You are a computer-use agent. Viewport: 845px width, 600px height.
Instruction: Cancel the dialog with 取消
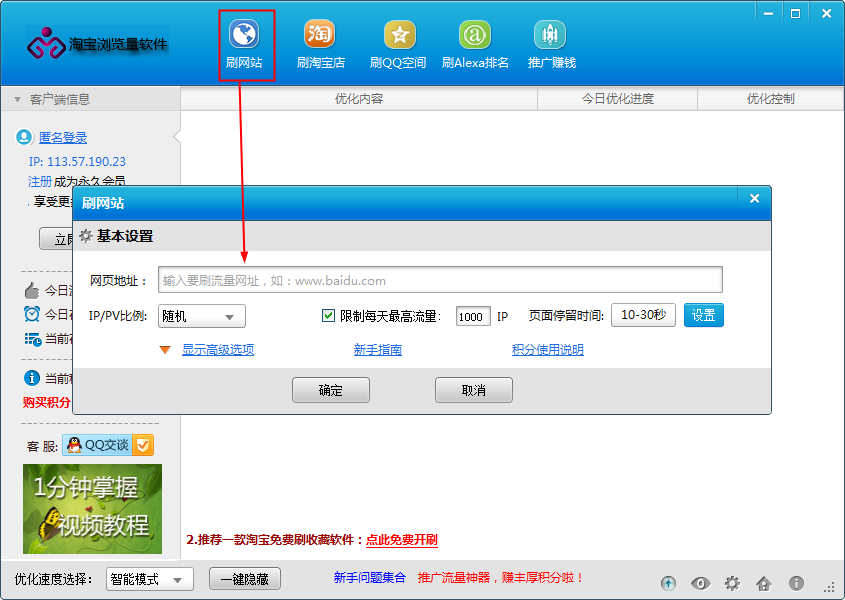[x=474, y=390]
